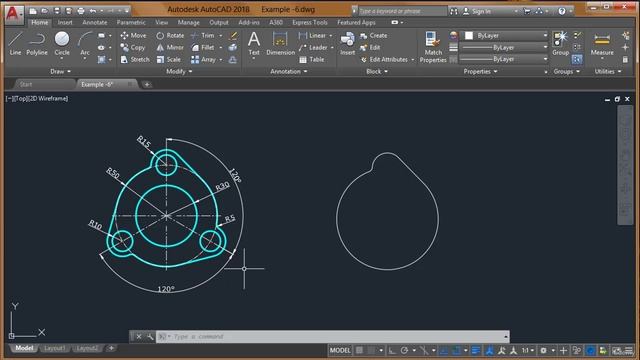Expand the Block panel
This screenshot has height=360, width=640.
pyautogui.click(x=377, y=71)
